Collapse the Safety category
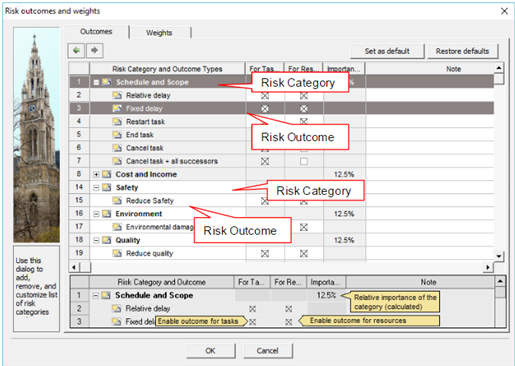515x366 pixels. tap(96, 188)
